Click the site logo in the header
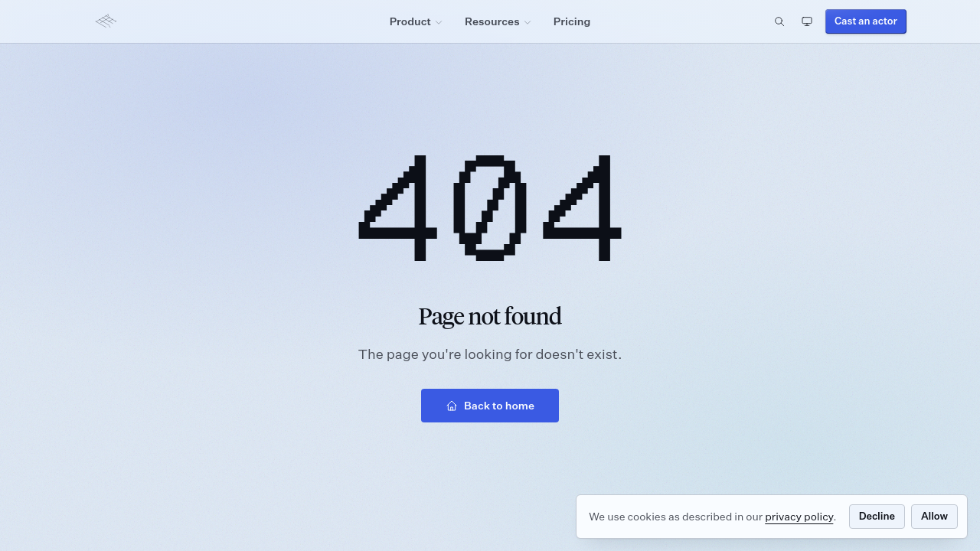The height and width of the screenshot is (551, 980). point(106,21)
